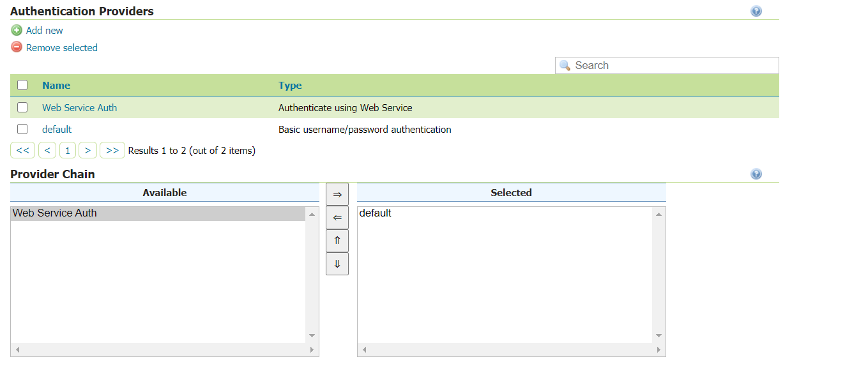Go to the last results page (>>)

pyautogui.click(x=112, y=151)
